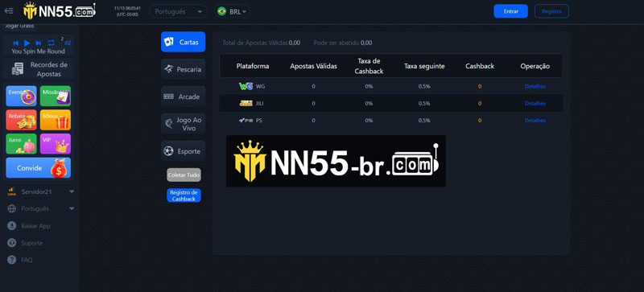Click the NN55-br.com banner image

pos(336,161)
